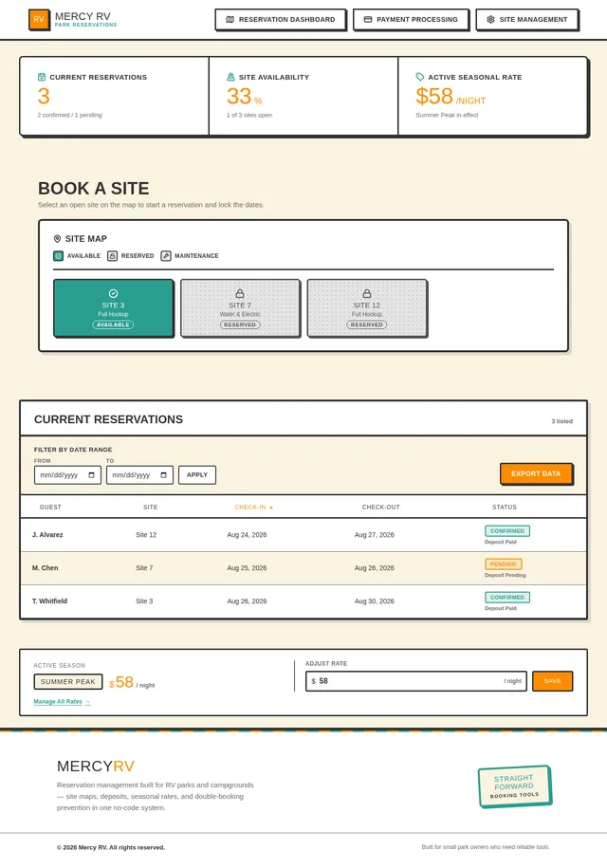
Task: Open the Manage All Rates link
Action: pos(62,701)
